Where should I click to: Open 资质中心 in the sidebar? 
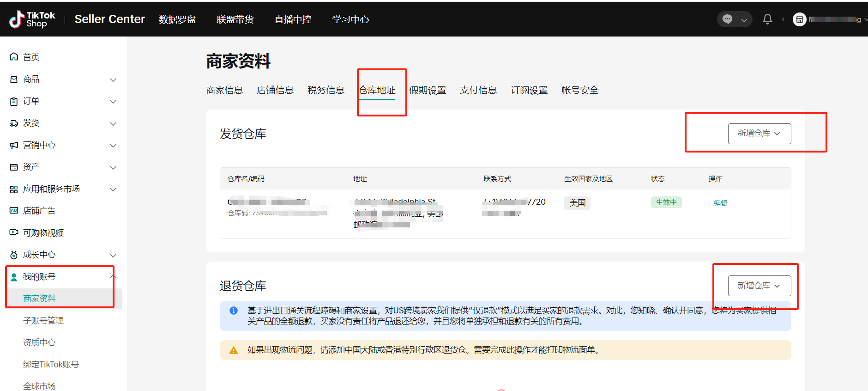(39, 342)
